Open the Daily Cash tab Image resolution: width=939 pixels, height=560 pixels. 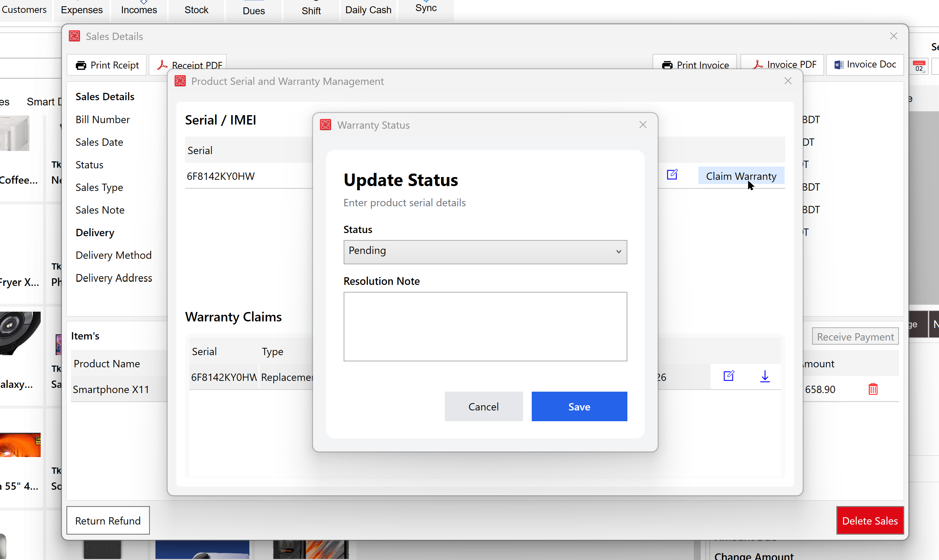368,10
